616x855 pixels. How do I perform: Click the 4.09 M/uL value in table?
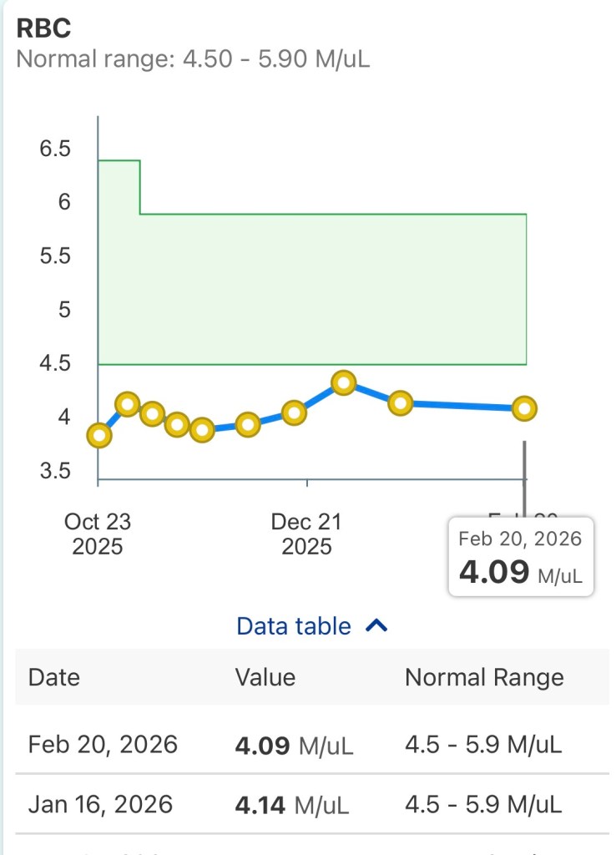point(294,745)
